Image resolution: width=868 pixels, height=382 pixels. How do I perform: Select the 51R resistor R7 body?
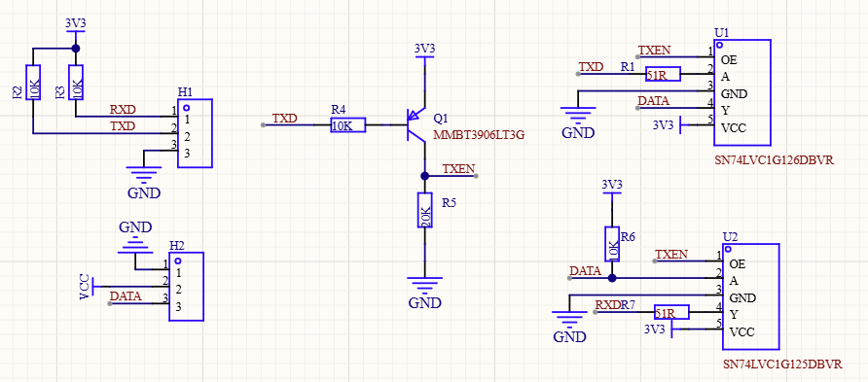pos(671,312)
